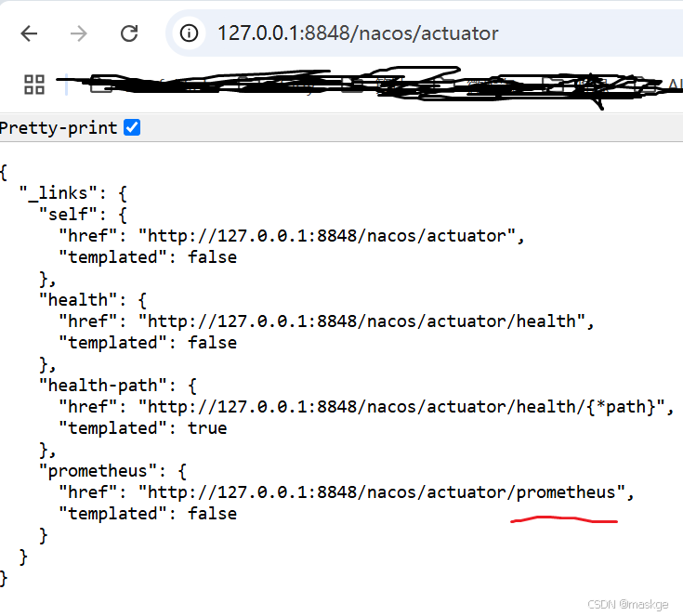Click the address bar URL 127.0.0.1:8848/nacos/actuator
The image size is (683, 616).
pyautogui.click(x=358, y=33)
